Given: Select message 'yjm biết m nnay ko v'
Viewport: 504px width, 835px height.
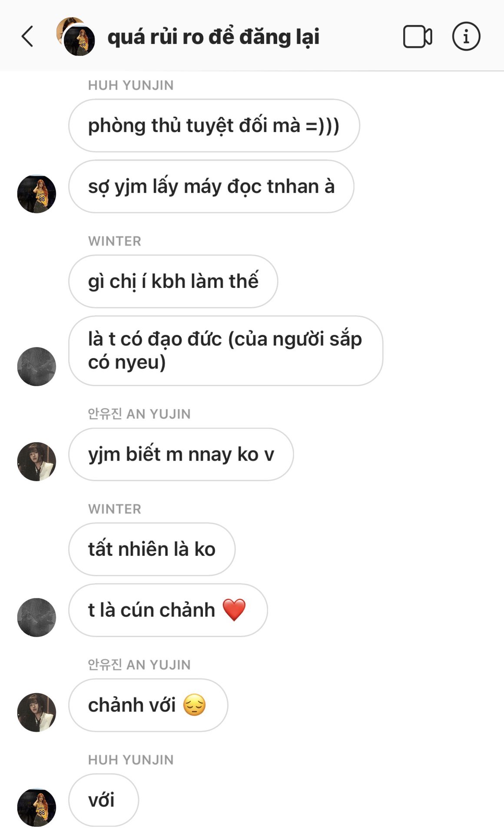Looking at the screenshot, I should 181,454.
